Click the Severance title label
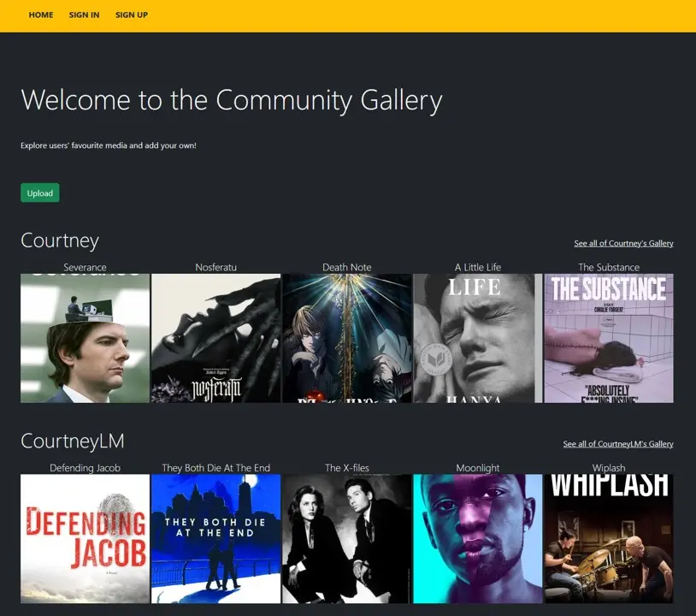 point(85,266)
